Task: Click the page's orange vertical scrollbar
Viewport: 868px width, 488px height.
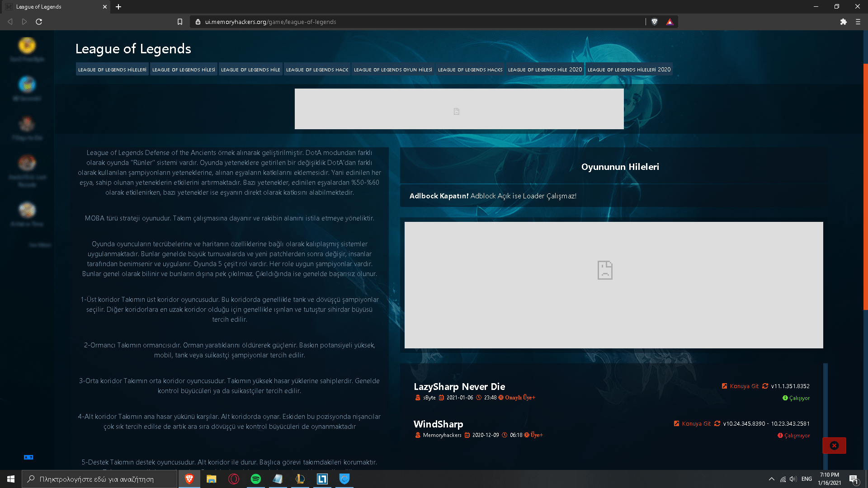Action: 866,187
